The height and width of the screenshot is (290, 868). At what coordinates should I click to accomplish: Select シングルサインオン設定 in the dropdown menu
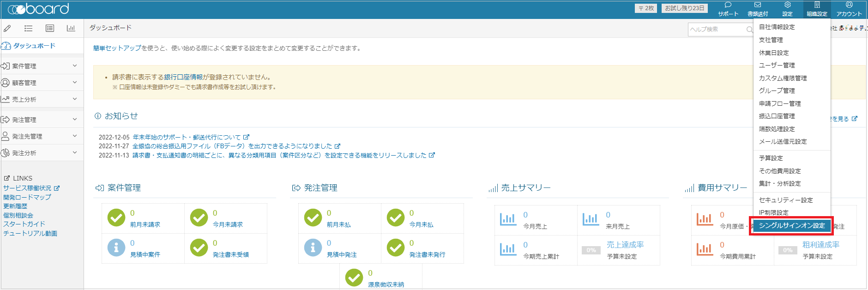(792, 226)
